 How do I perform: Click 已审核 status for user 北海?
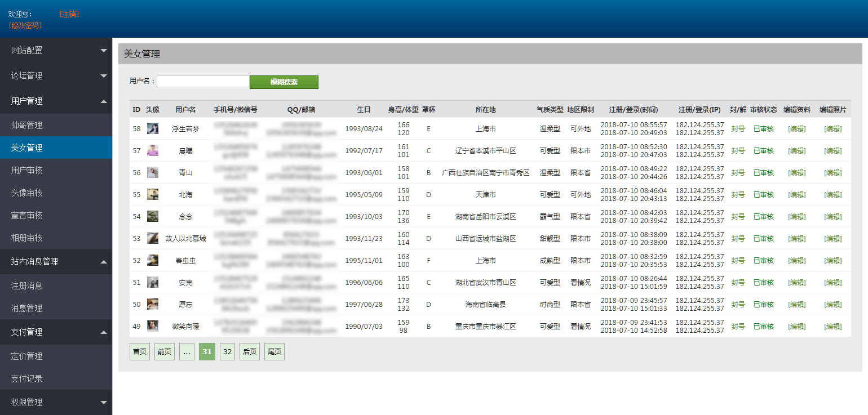[x=764, y=195]
